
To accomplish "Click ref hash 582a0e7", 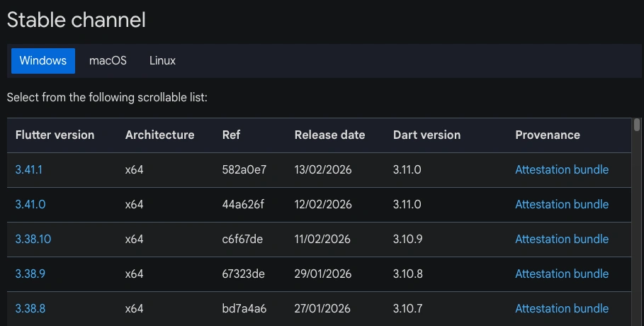I will (x=244, y=170).
